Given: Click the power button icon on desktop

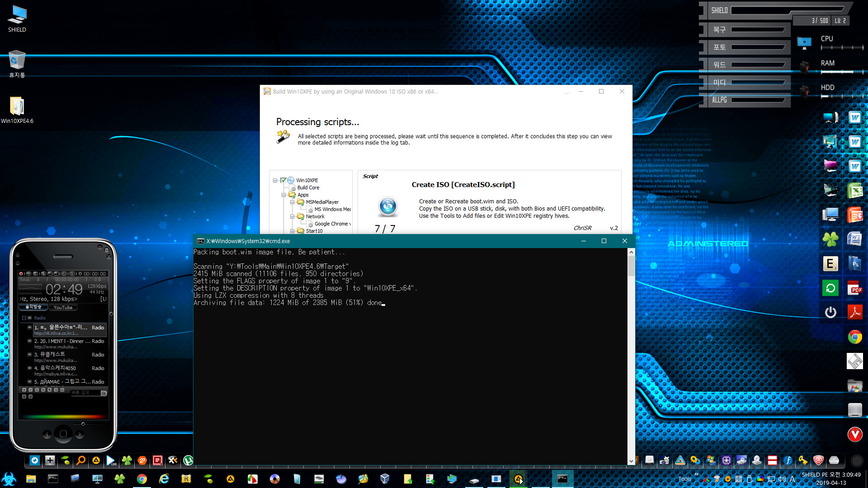Looking at the screenshot, I should click(x=830, y=313).
